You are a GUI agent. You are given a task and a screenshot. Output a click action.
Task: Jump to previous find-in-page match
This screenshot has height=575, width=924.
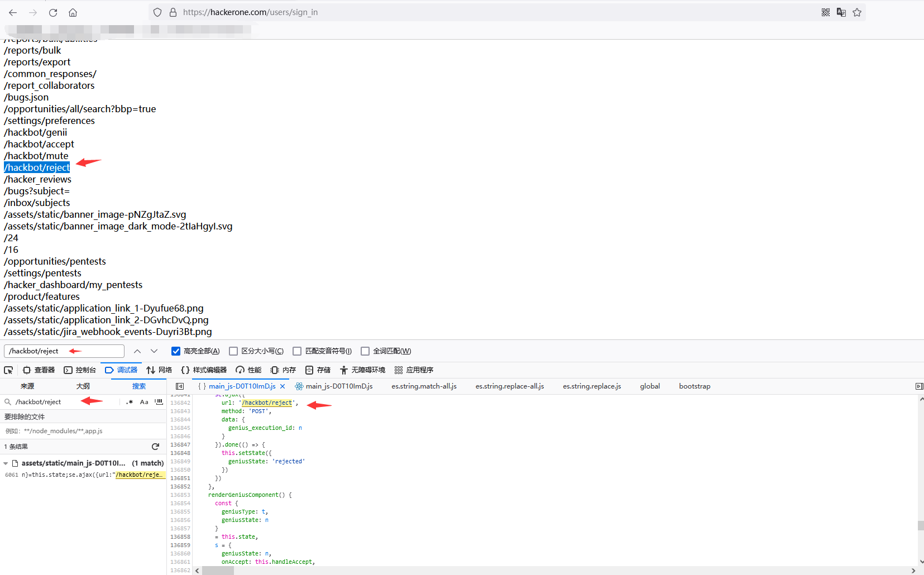[137, 351]
